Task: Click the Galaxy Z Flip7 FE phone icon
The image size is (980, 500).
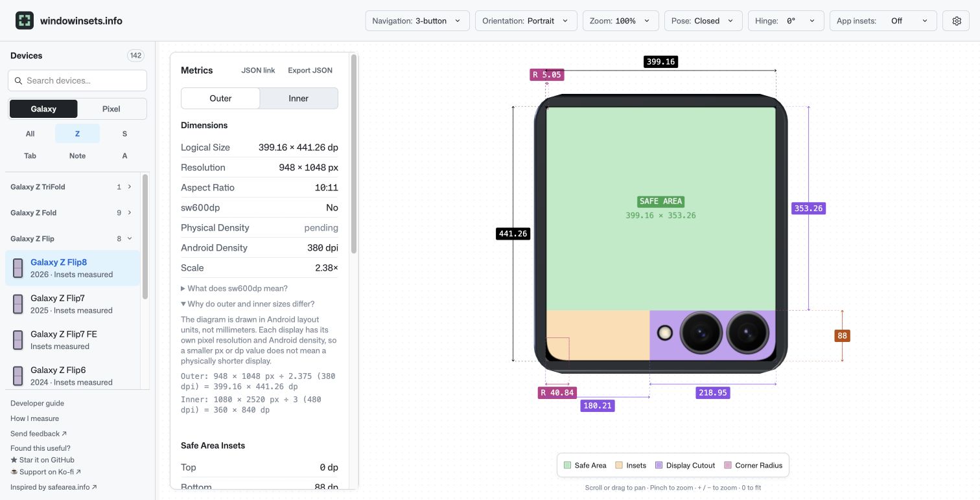Action: click(x=18, y=340)
